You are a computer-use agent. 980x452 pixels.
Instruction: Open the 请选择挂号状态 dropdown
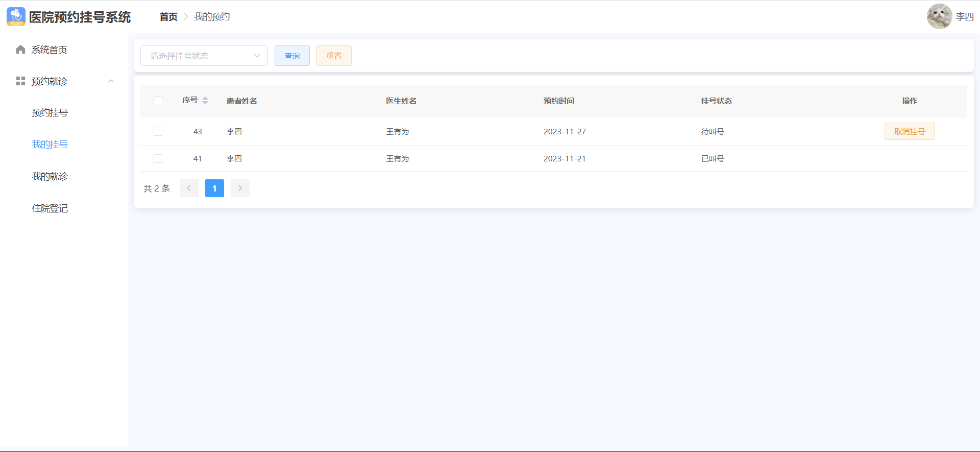pyautogui.click(x=204, y=56)
